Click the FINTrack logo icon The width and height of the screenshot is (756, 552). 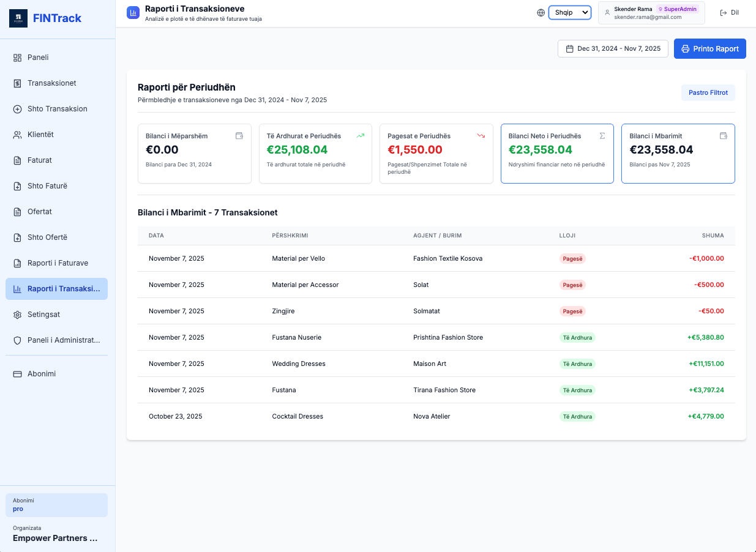click(18, 18)
